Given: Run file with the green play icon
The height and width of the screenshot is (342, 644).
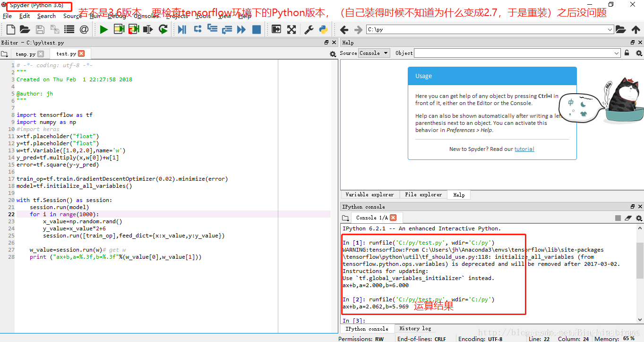Looking at the screenshot, I should [104, 30].
